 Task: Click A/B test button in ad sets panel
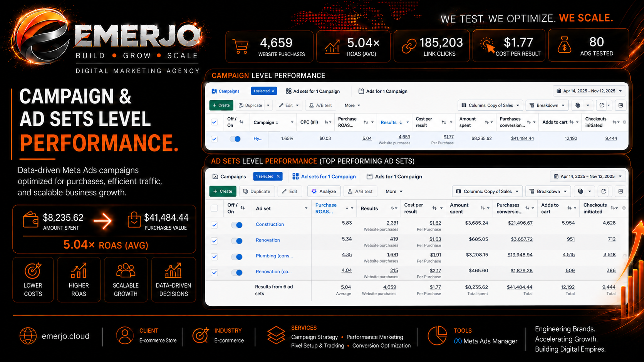[360, 191]
